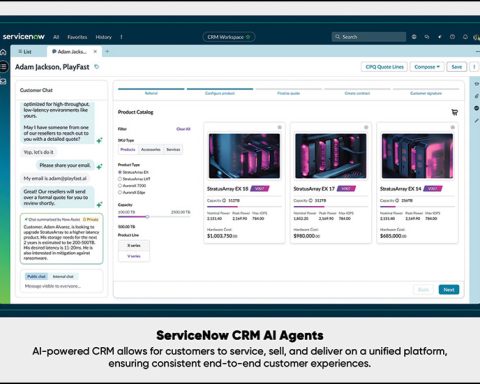Viewport: 480px width, 384px height.
Task: Open the header overflow menu after History
Action: pyautogui.click(x=121, y=37)
